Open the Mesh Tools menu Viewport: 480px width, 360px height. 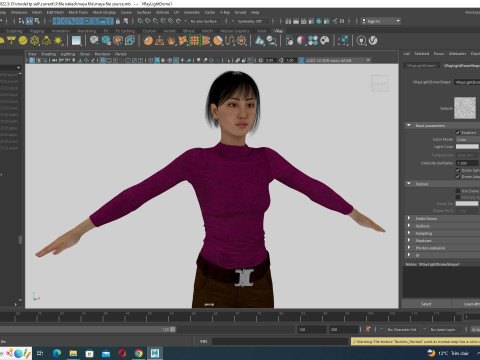tap(78, 12)
